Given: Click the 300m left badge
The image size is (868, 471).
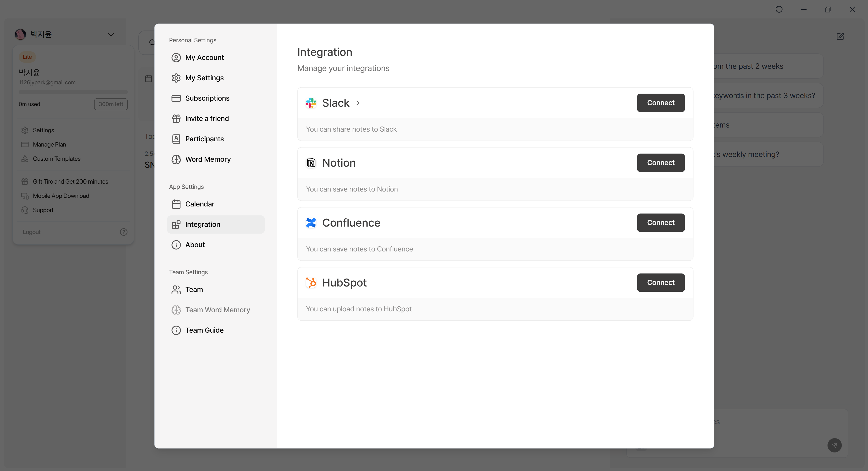Looking at the screenshot, I should point(111,104).
